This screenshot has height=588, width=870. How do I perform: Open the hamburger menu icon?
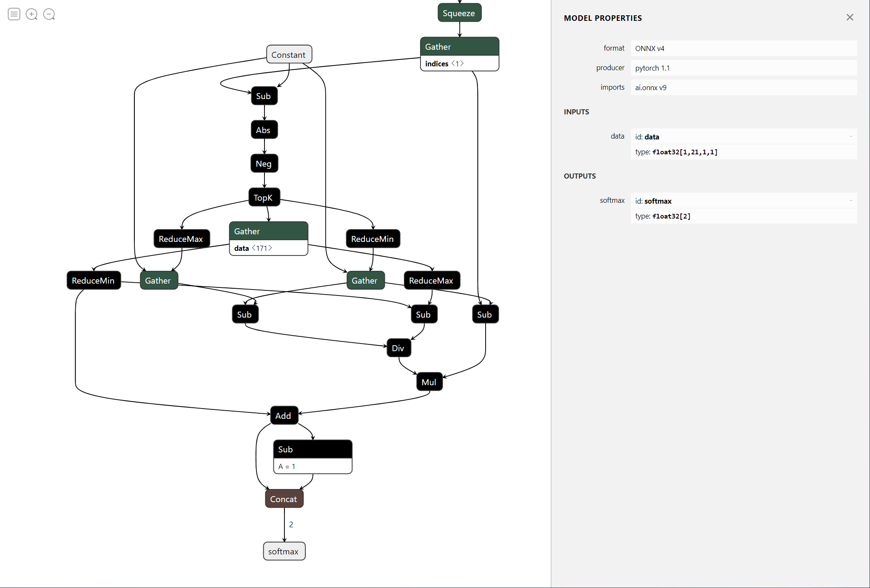click(x=14, y=14)
